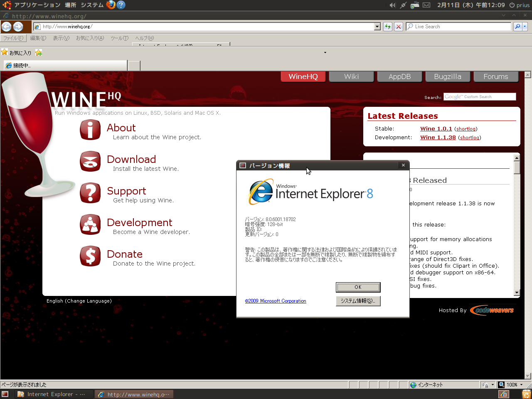Open the prius power session menu
The image size is (532, 399).
pyautogui.click(x=520, y=5)
